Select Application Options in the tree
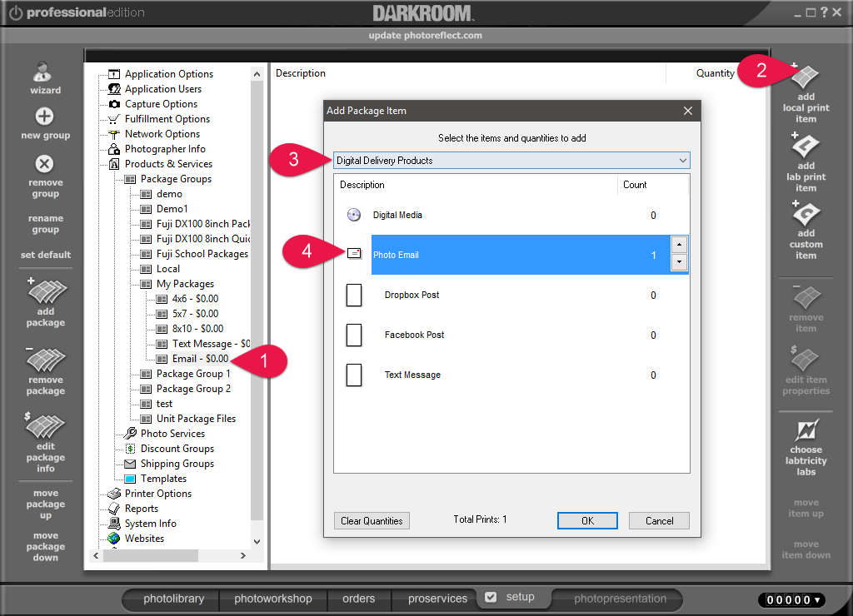The height and width of the screenshot is (616, 853). pos(168,74)
